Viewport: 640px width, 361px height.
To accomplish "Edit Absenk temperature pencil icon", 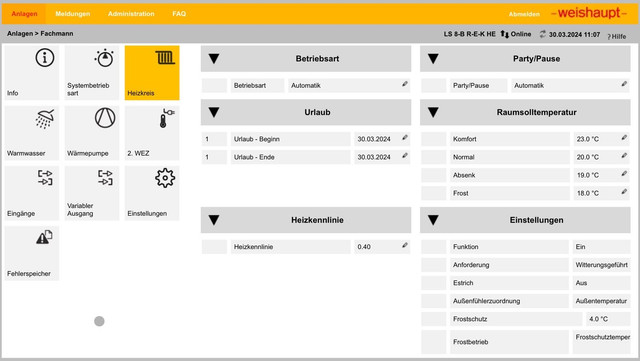I will pos(624,174).
